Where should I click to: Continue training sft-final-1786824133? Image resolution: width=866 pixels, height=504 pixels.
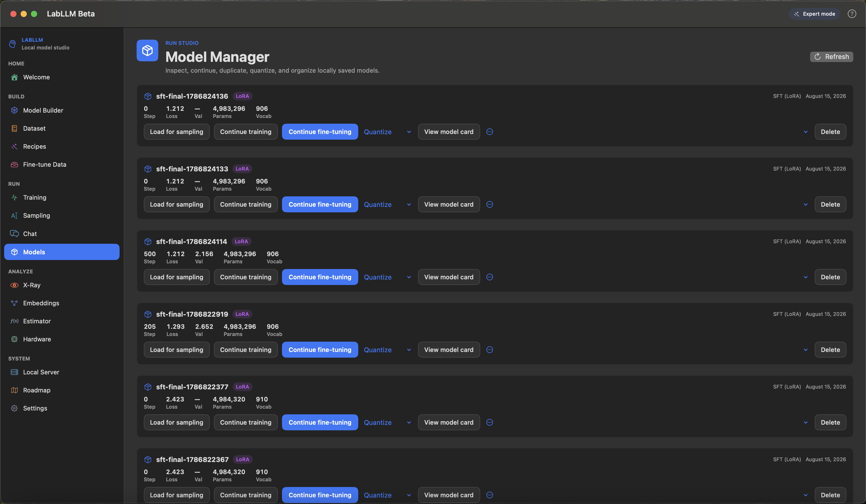(246, 204)
